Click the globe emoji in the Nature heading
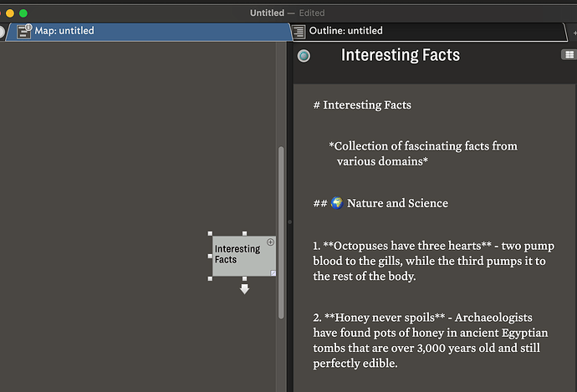This screenshot has height=392, width=577. tap(337, 202)
